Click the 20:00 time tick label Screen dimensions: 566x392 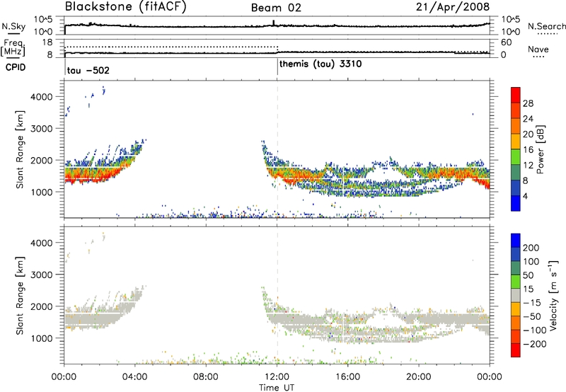click(418, 377)
